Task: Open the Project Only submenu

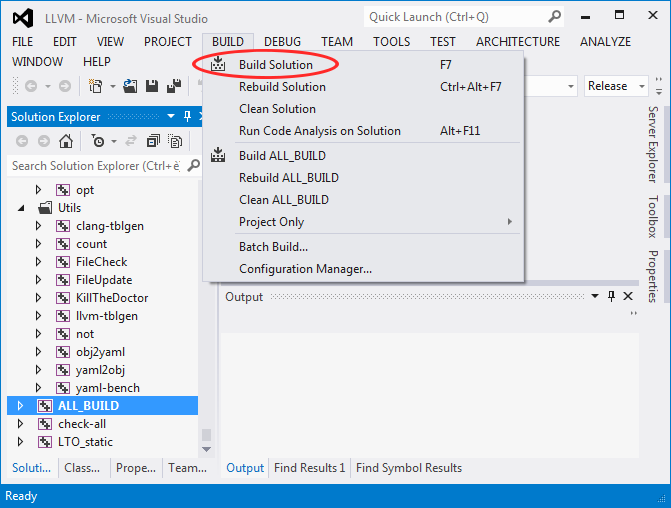Action: click(x=271, y=222)
